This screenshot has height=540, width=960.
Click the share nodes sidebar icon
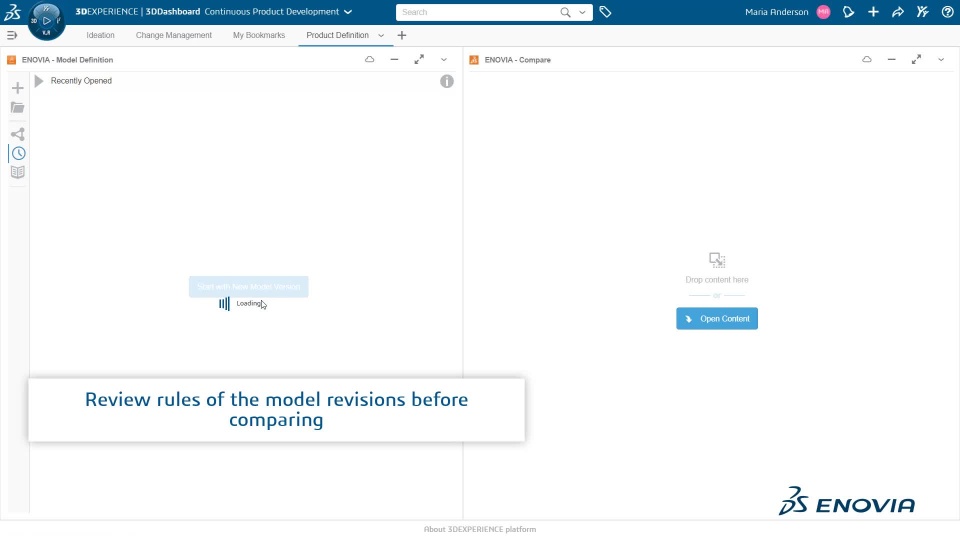[x=18, y=134]
